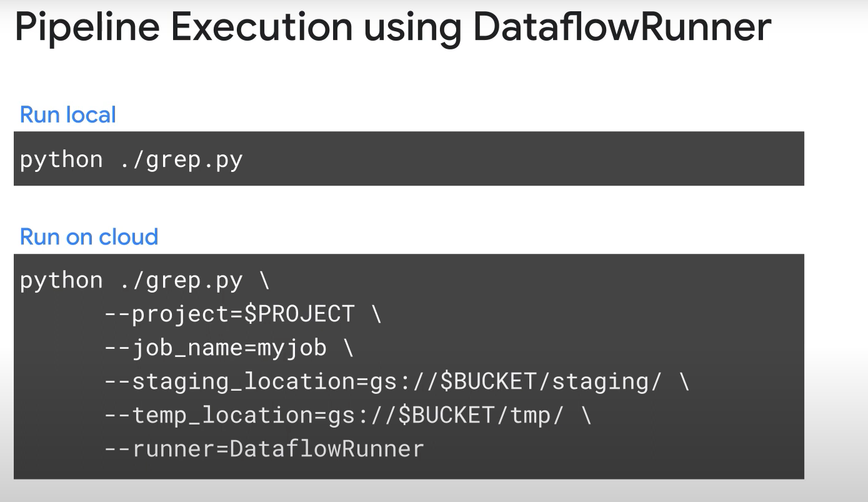868x502 pixels.
Task: Click the "--job_name" flag
Action: (x=174, y=348)
